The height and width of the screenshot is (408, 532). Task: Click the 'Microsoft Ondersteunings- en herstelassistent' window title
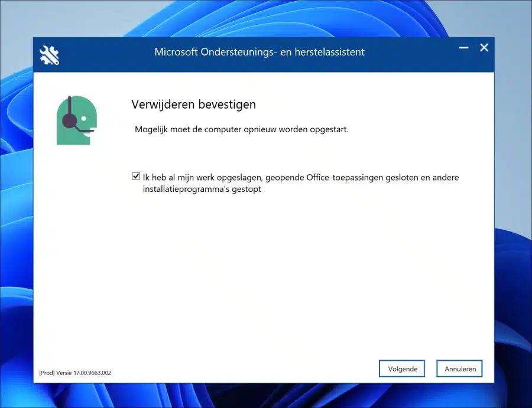click(x=259, y=52)
